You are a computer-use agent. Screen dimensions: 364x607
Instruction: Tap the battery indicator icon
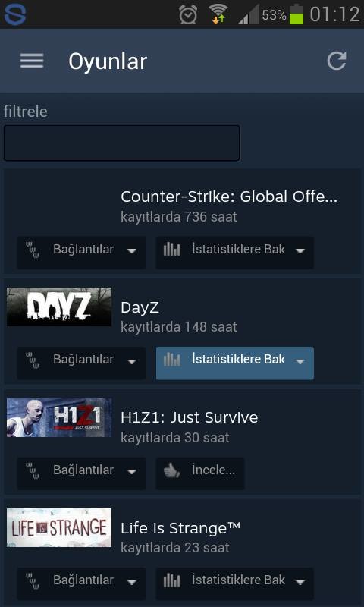point(297,14)
